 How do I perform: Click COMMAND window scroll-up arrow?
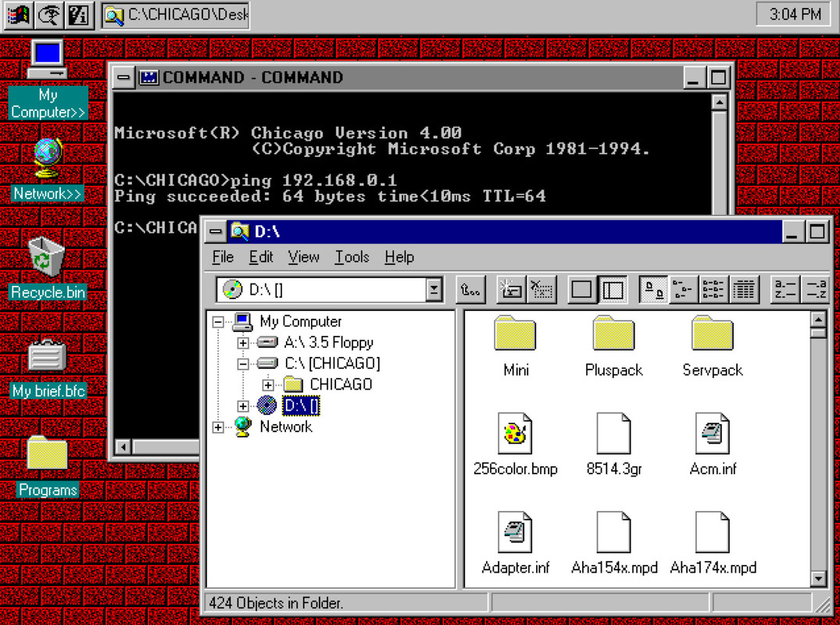click(x=719, y=102)
